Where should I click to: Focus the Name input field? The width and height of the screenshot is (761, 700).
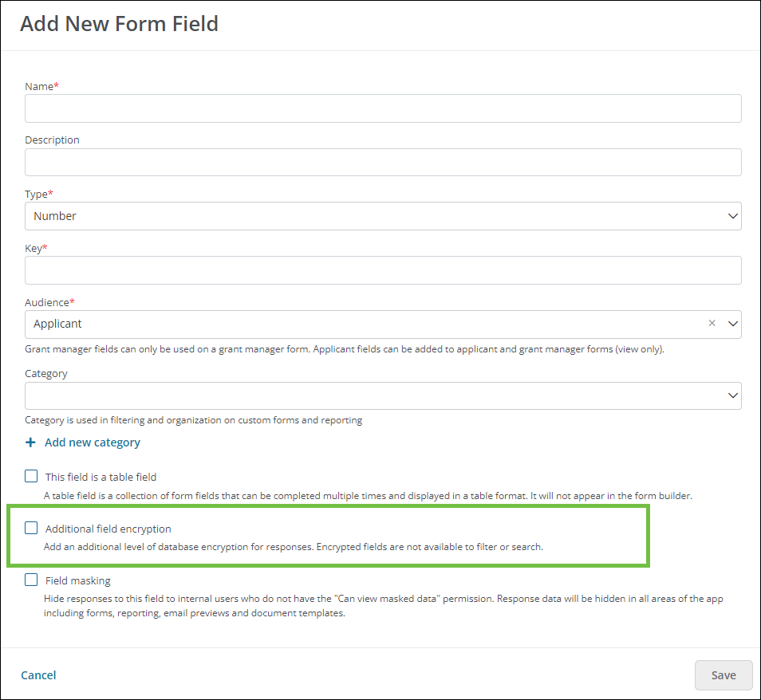pos(383,108)
